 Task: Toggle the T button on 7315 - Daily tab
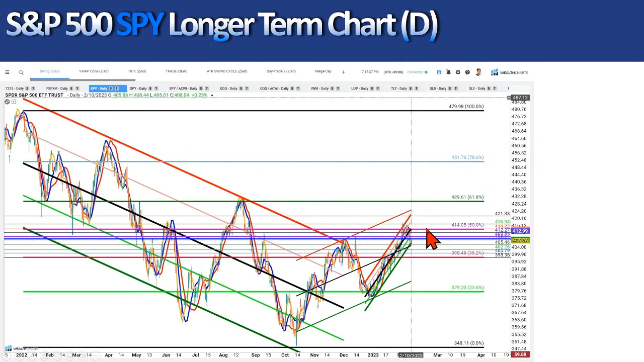tap(33, 88)
